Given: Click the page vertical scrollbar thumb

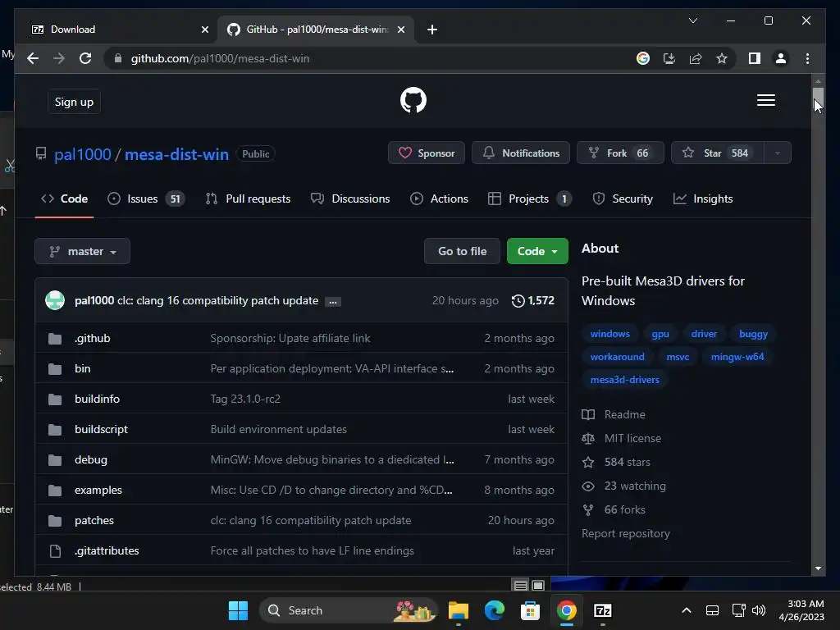Looking at the screenshot, I should pos(818,98).
